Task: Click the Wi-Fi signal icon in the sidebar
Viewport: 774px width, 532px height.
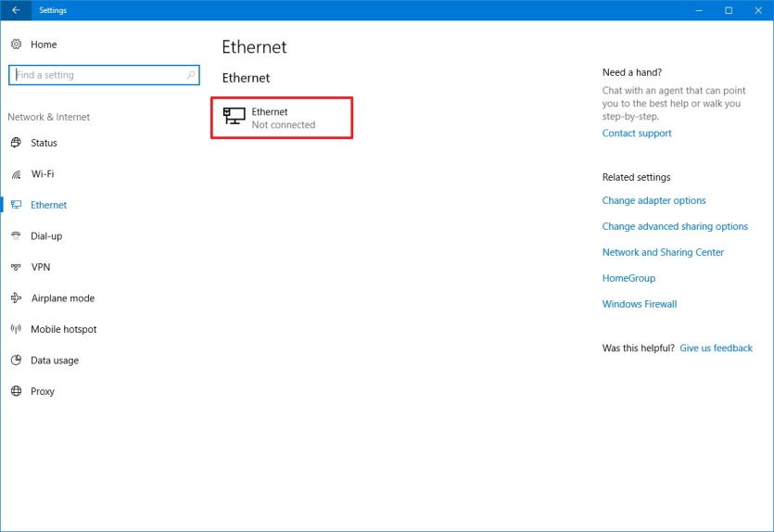Action: [x=16, y=174]
